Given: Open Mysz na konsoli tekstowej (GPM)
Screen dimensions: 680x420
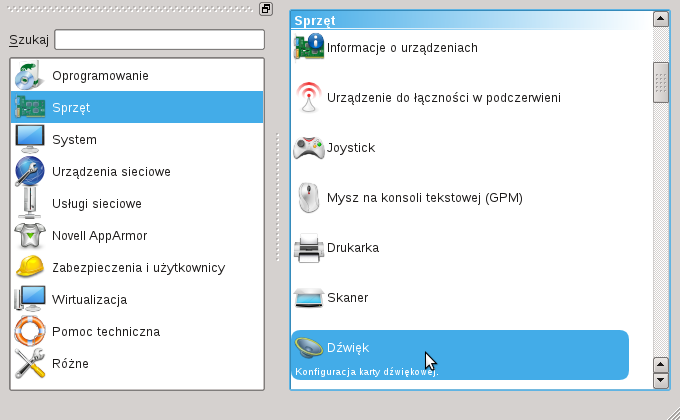Looking at the screenshot, I should (424, 198).
